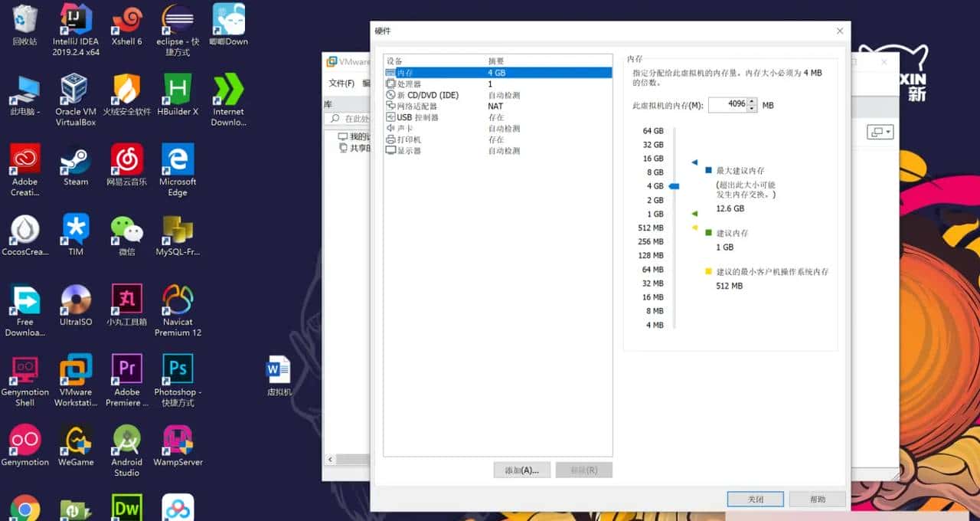This screenshot has height=521, width=980.
Task: Expand the 共享虚拟机 node
Action: (348, 148)
